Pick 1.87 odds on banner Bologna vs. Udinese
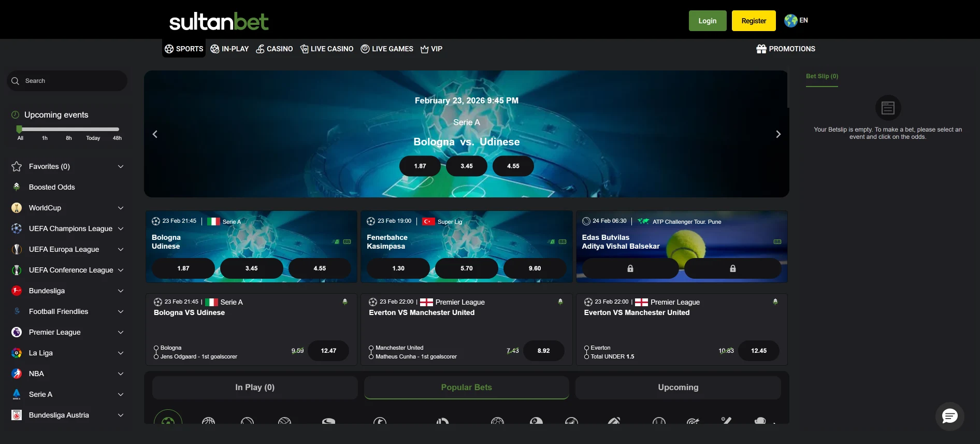 coord(420,166)
